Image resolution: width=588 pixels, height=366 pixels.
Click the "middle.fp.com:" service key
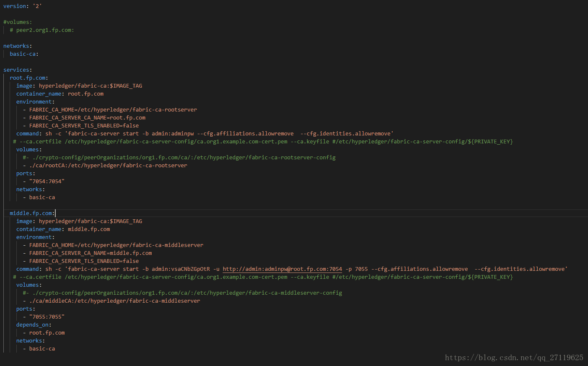pyautogui.click(x=32, y=213)
